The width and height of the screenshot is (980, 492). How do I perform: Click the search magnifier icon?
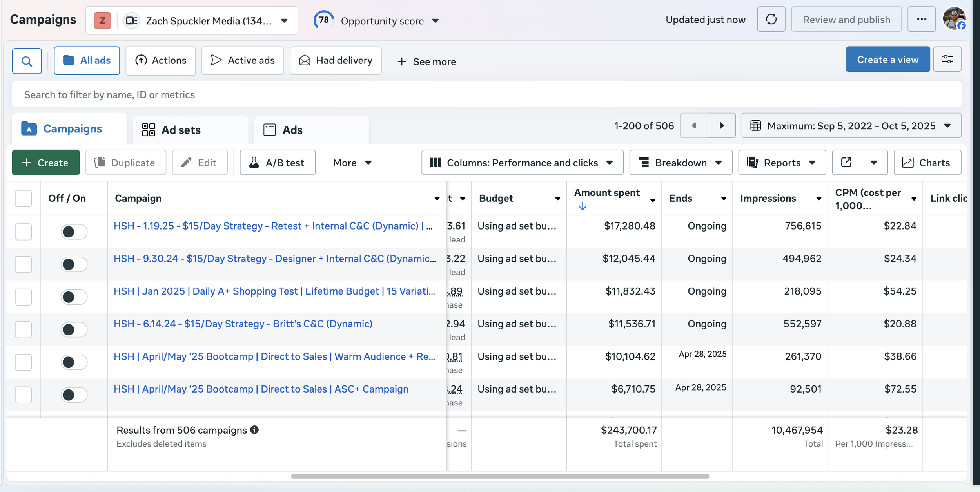pos(27,61)
